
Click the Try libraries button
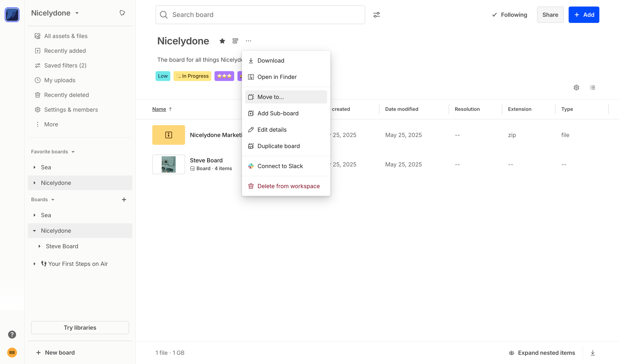(80, 327)
